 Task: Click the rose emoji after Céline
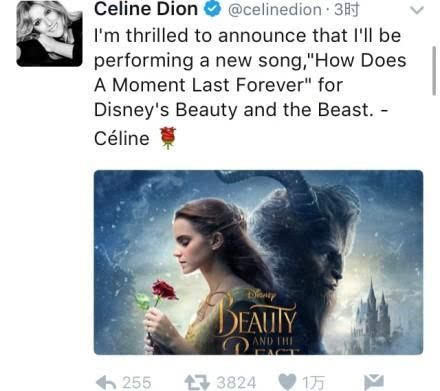(x=168, y=138)
